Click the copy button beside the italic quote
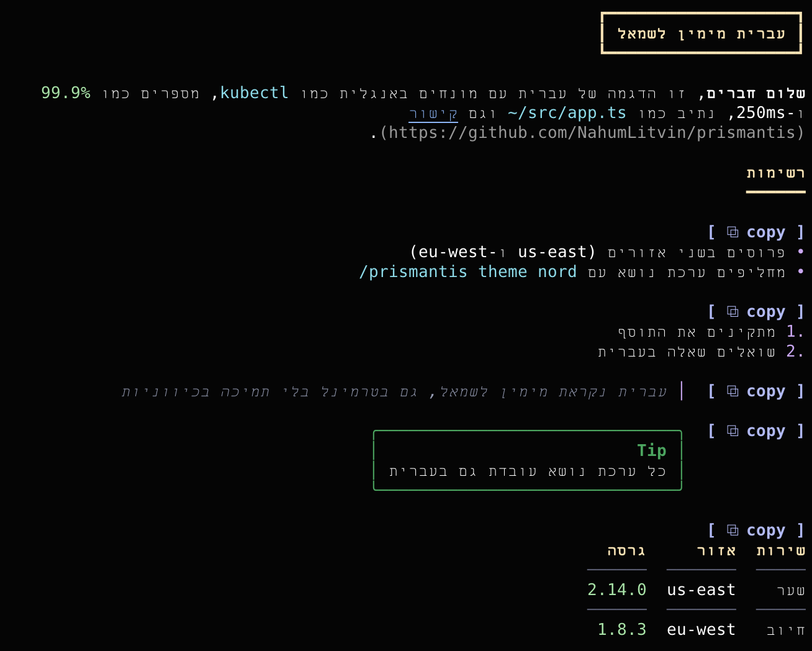The image size is (812, 651). pyautogui.click(x=756, y=391)
